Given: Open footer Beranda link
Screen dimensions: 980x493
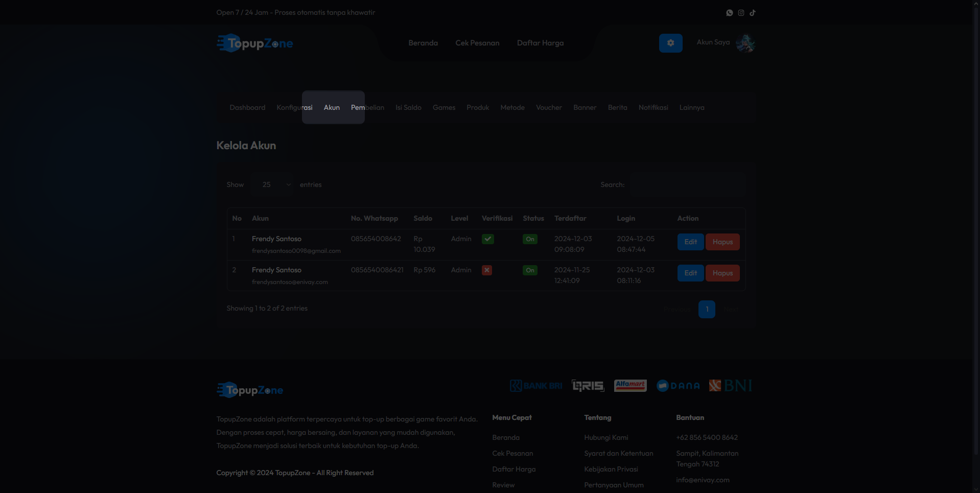Looking at the screenshot, I should pyautogui.click(x=506, y=438).
